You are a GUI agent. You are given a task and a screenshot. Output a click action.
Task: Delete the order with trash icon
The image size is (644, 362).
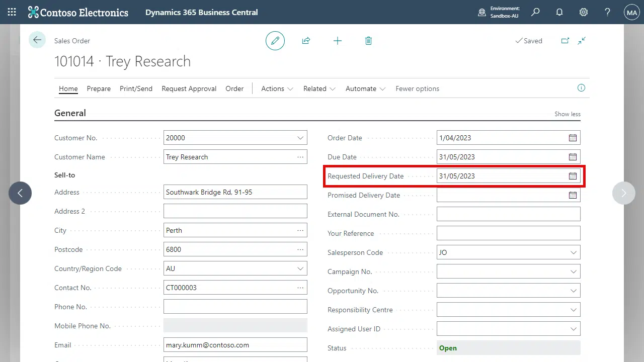(368, 41)
